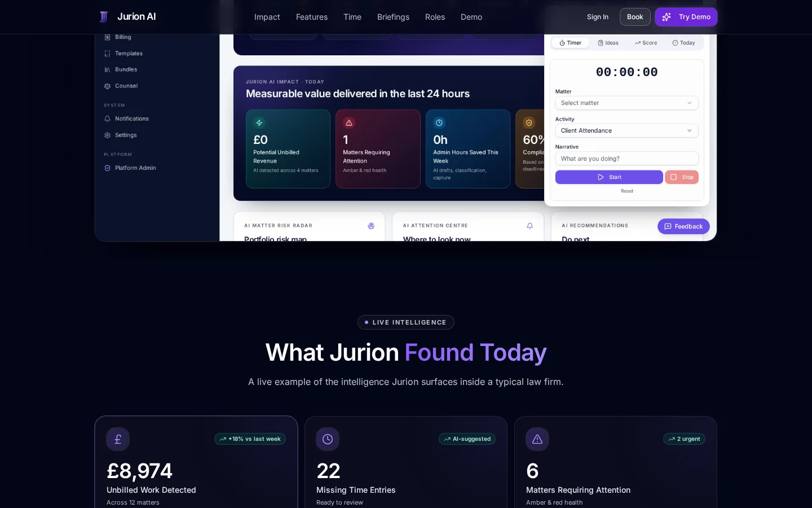Go to Demo nav item
This screenshot has height=508, width=812.
click(x=471, y=17)
